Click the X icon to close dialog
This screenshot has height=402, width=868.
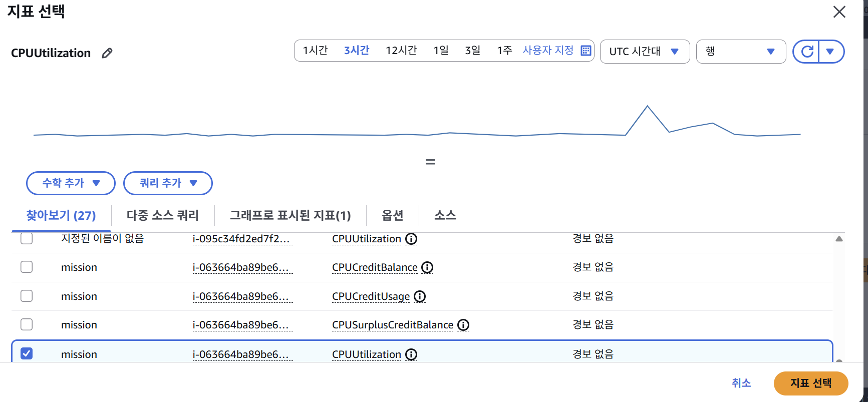click(x=839, y=12)
